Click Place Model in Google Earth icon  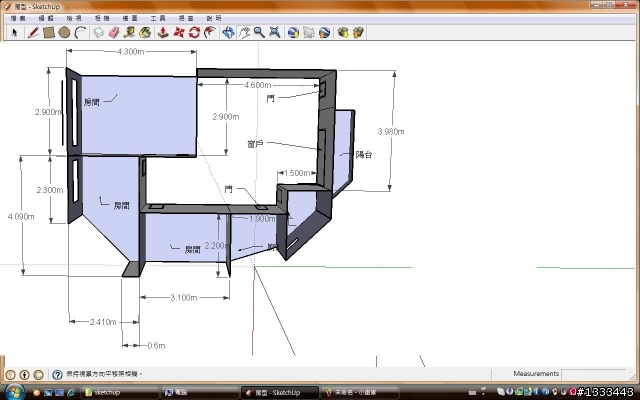[x=324, y=32]
